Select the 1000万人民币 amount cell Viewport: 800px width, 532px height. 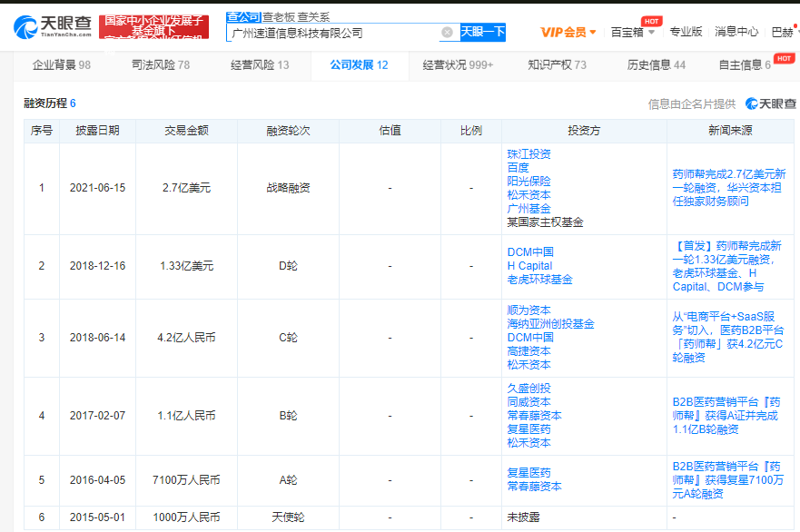click(x=186, y=517)
